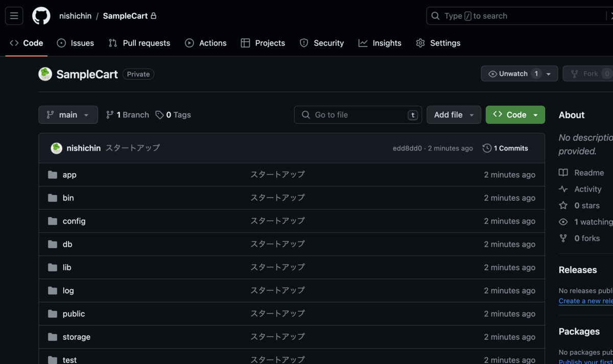Screen dimensions: 613x364
Task: Switch to the Insights tab
Action: coord(380,43)
